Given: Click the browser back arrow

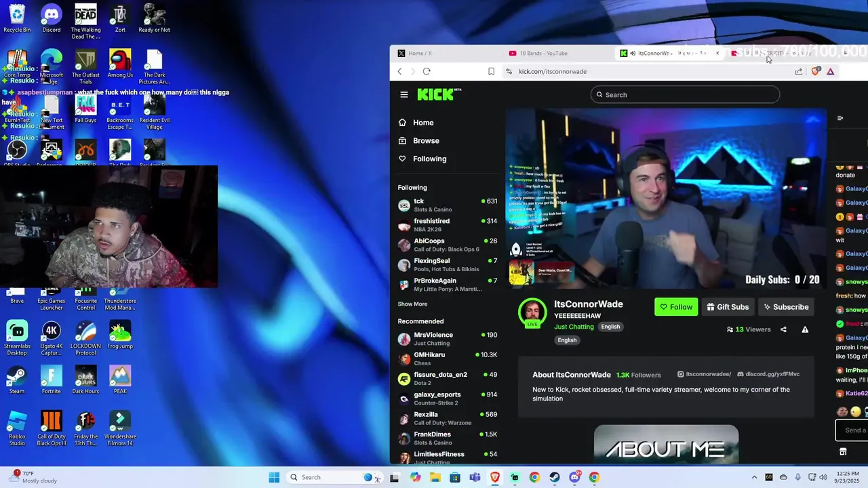Looking at the screenshot, I should (x=399, y=71).
